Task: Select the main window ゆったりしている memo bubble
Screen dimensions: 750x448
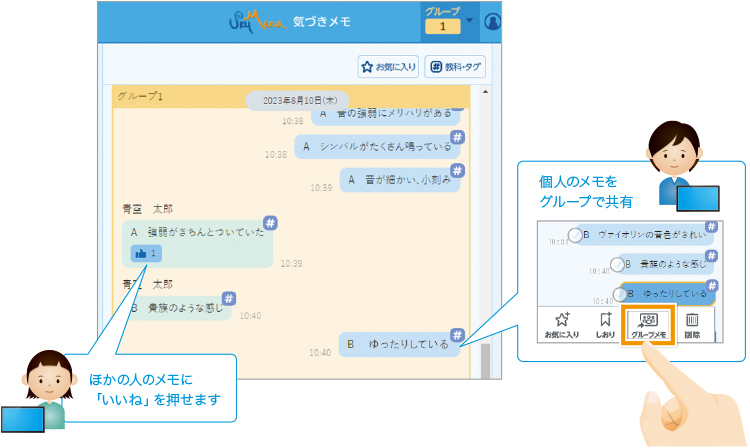Action: [399, 344]
